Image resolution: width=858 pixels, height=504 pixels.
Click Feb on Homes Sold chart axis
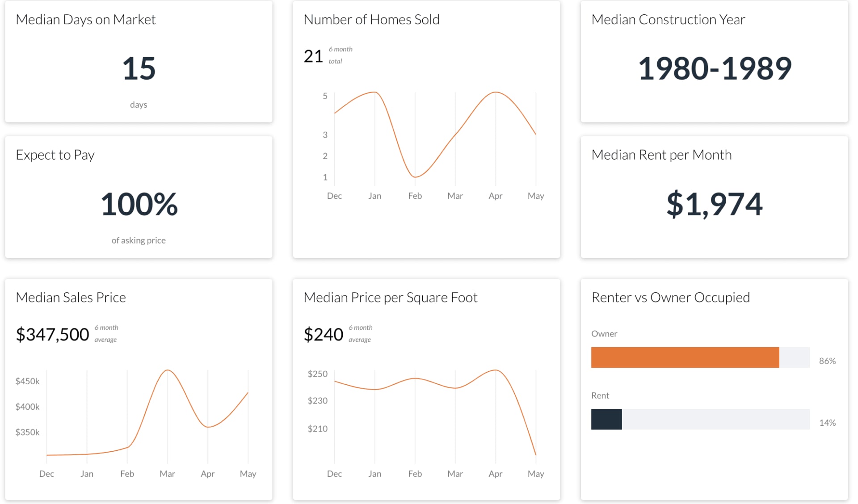pyautogui.click(x=415, y=196)
